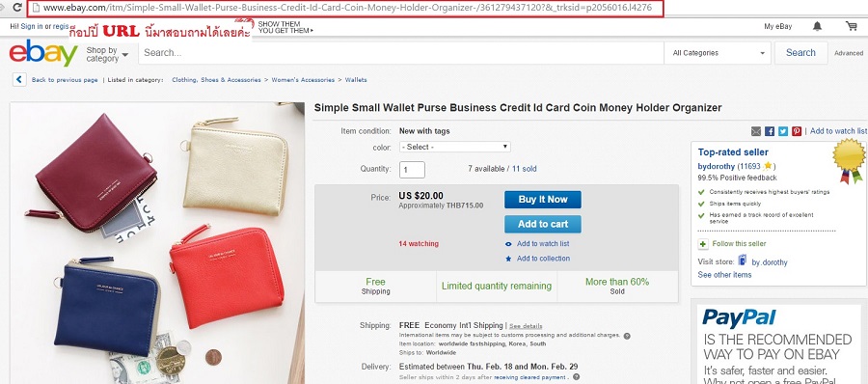Image resolution: width=868 pixels, height=384 pixels.
Task: Click the ebay logo
Action: pos(43,53)
